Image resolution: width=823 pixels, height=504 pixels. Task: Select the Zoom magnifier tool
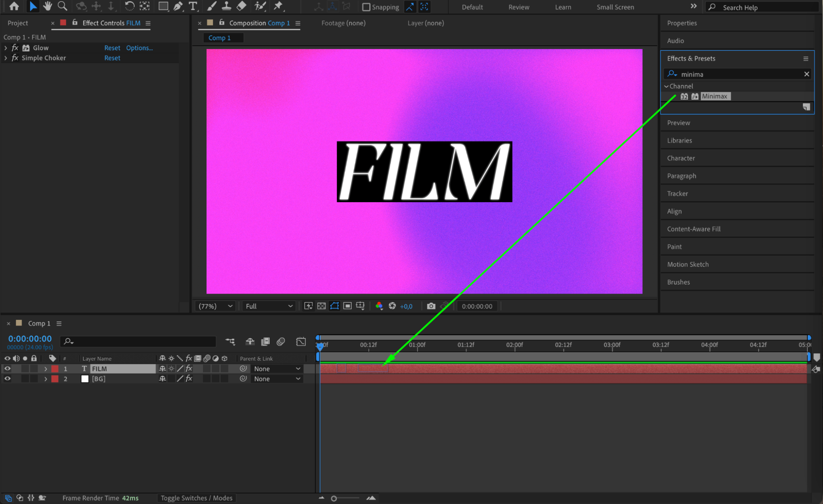pyautogui.click(x=63, y=6)
